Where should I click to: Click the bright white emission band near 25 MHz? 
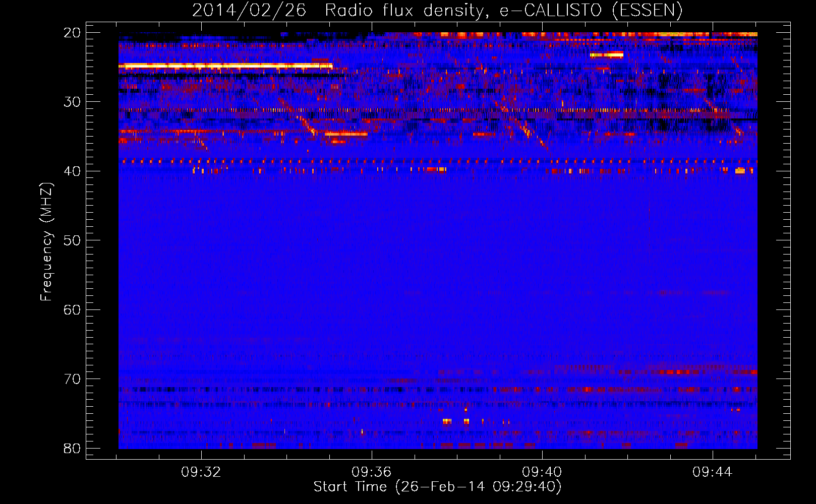coord(225,66)
